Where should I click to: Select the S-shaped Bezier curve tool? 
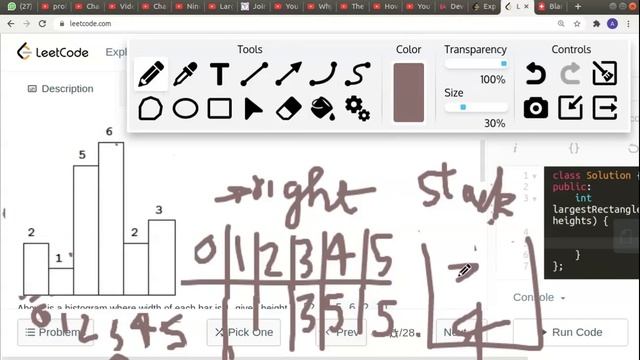tap(358, 74)
